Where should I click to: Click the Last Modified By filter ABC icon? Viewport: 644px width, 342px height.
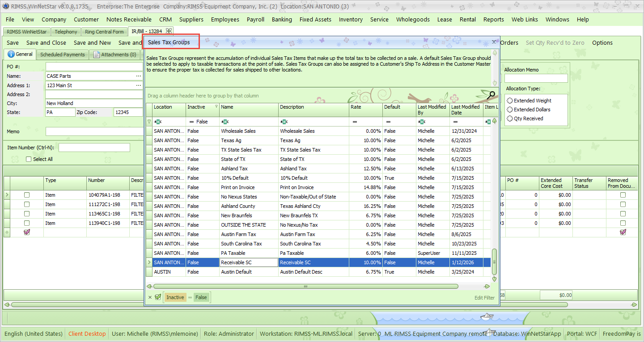(x=421, y=122)
